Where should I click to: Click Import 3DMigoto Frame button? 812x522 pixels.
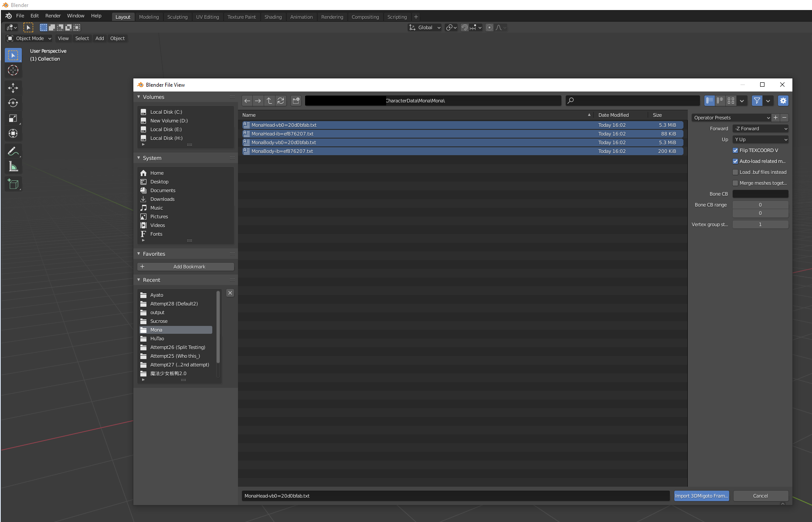(x=701, y=496)
